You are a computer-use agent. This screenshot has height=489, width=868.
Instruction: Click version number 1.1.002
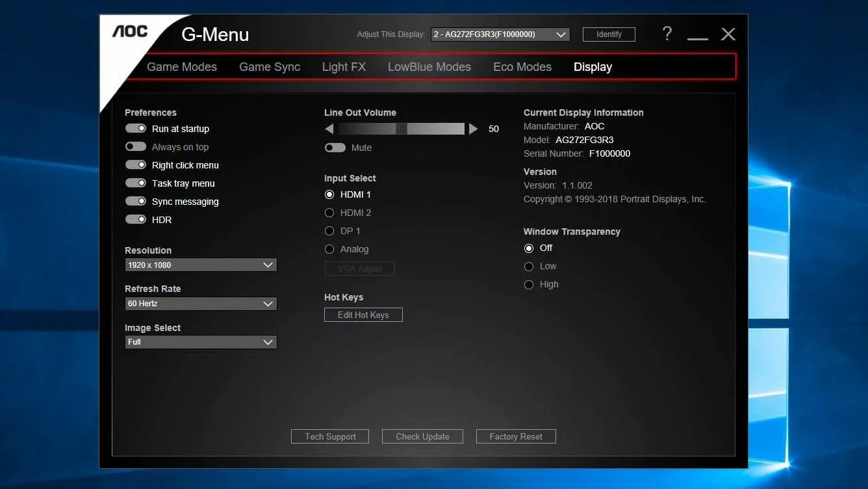point(577,185)
